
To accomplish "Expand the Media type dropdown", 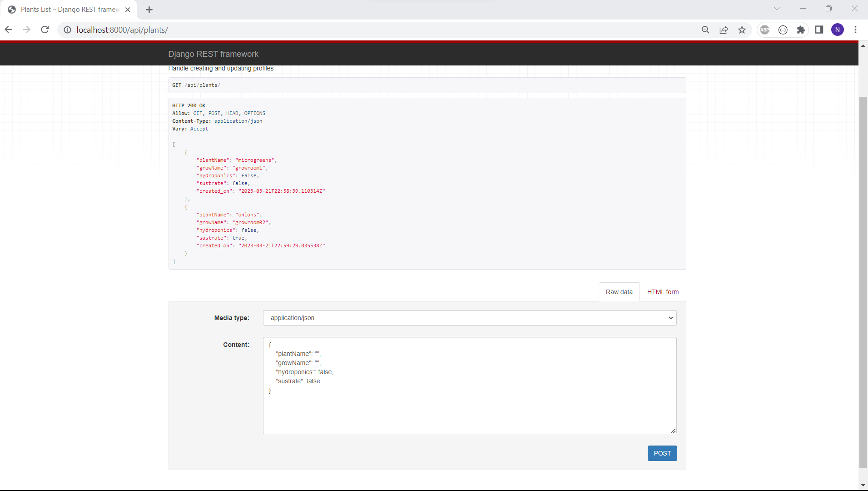I will point(469,318).
